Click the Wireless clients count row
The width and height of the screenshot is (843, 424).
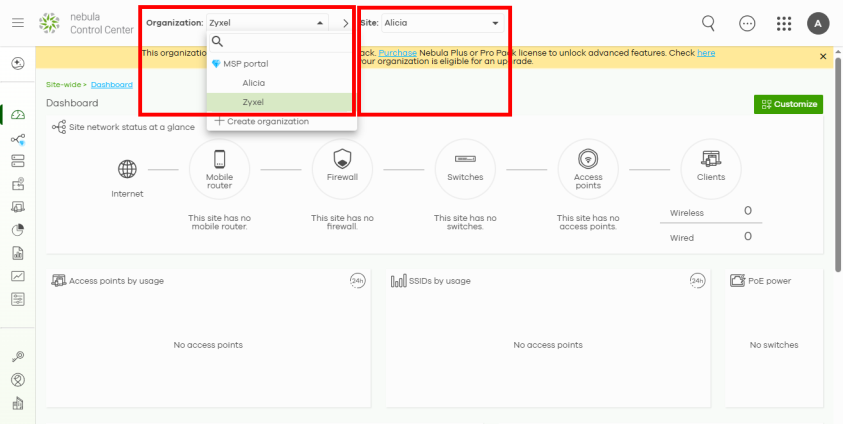(711, 212)
